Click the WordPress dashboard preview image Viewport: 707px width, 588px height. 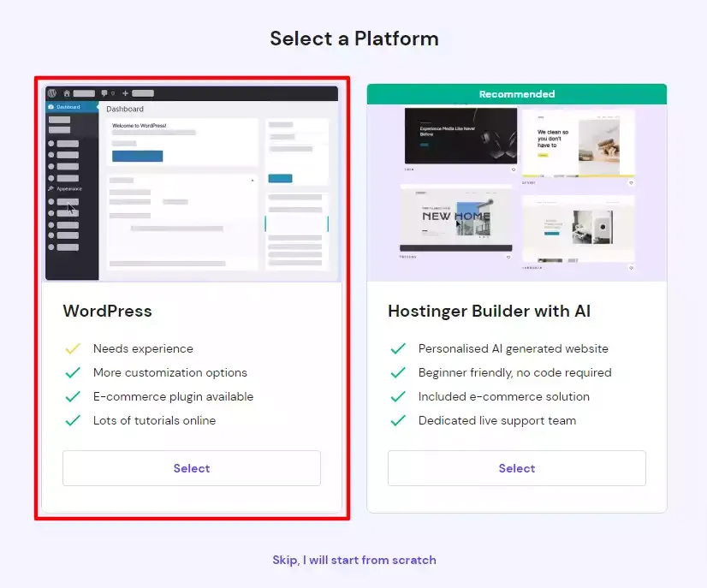pyautogui.click(x=192, y=183)
